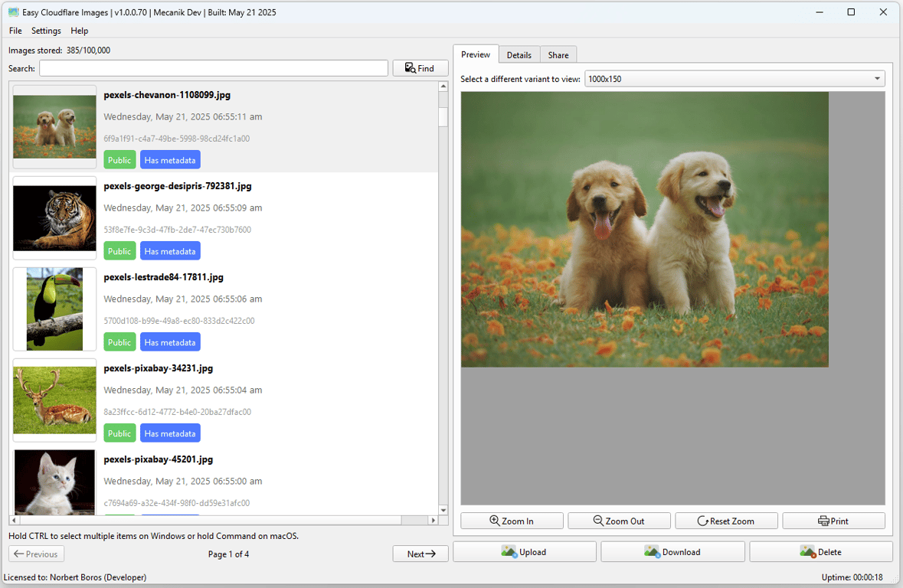Click Licensed to: Norbert Boros status text

(75, 577)
